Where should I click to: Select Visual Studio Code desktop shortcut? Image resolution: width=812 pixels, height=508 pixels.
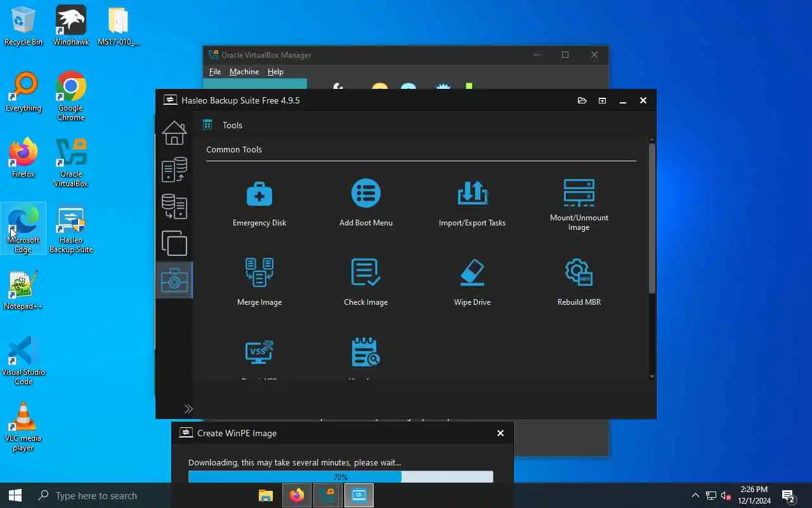[23, 361]
